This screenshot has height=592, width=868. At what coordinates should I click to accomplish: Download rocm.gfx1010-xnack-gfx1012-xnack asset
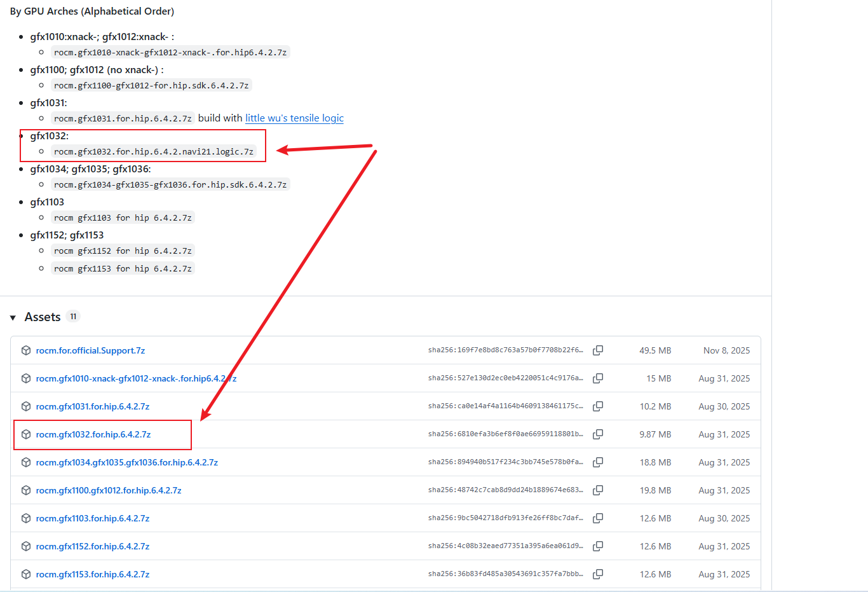click(x=136, y=378)
